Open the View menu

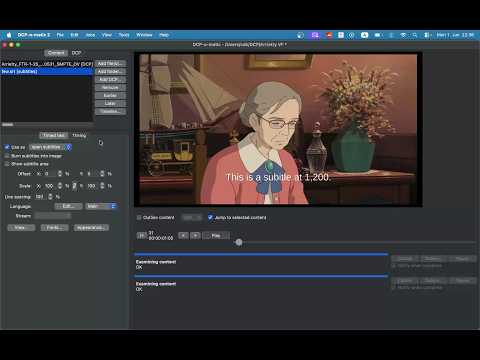tap(107, 35)
